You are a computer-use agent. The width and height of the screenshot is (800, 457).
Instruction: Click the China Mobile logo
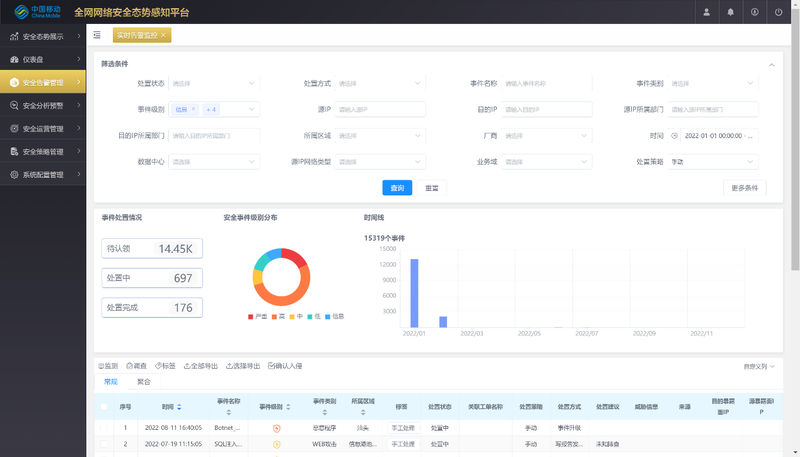pyautogui.click(x=37, y=12)
